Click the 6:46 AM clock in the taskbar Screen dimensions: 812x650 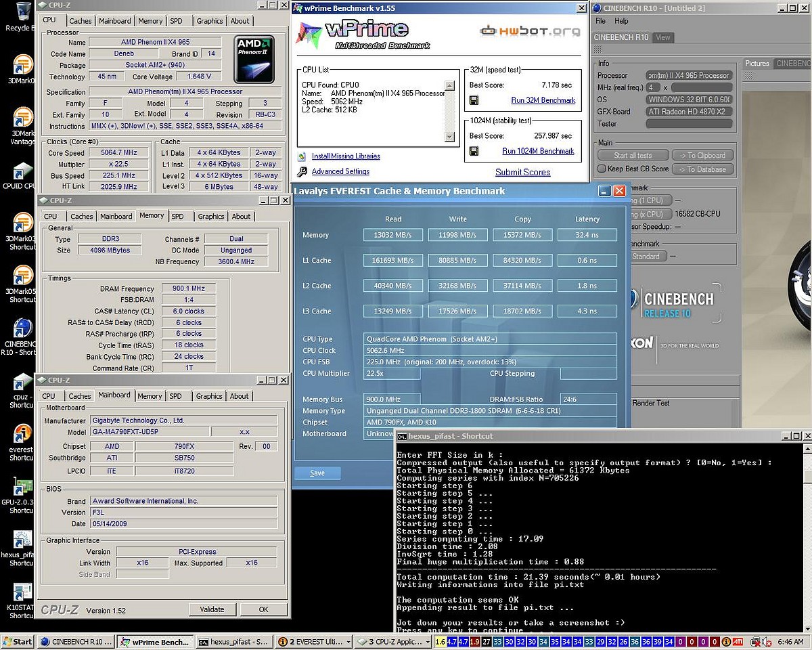pyautogui.click(x=790, y=642)
